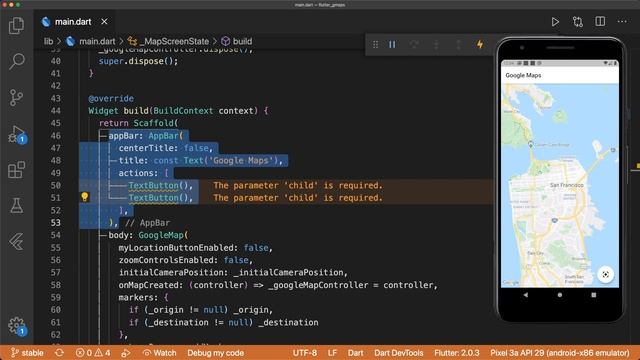Screen dimensions: 640x360
Task: Click Watch in the status bar
Action: [160, 353]
